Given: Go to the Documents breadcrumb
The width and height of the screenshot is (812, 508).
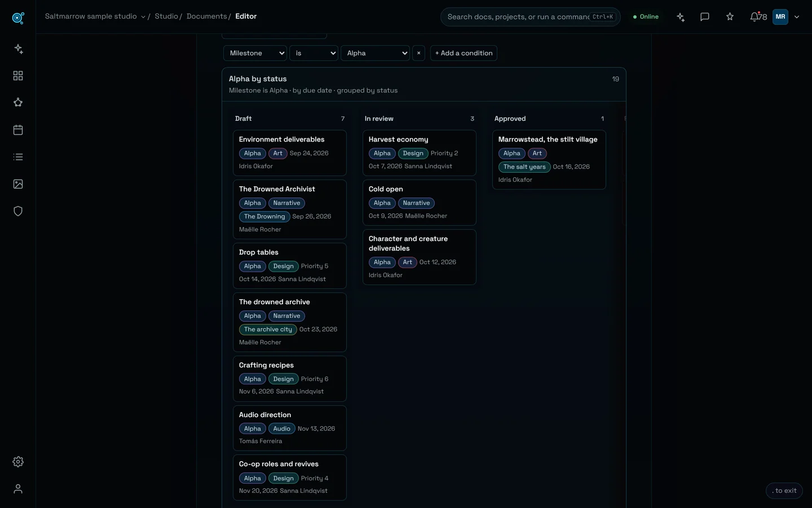Looking at the screenshot, I should click(206, 16).
